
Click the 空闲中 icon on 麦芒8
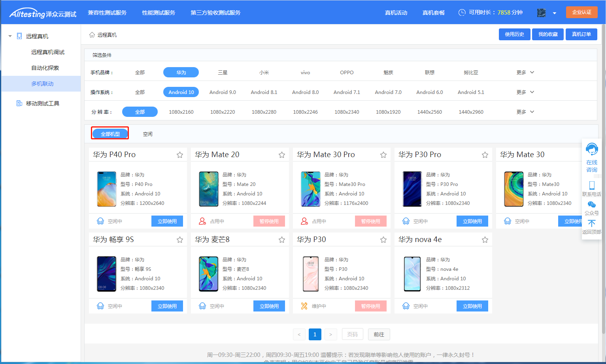202,306
